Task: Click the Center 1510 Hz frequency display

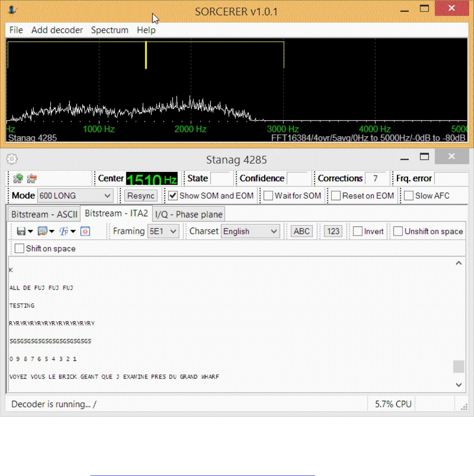Action: (x=152, y=178)
